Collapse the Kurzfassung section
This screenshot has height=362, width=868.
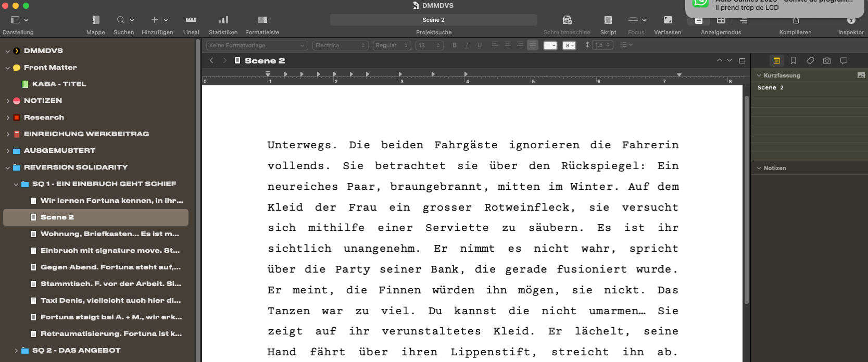tap(759, 75)
